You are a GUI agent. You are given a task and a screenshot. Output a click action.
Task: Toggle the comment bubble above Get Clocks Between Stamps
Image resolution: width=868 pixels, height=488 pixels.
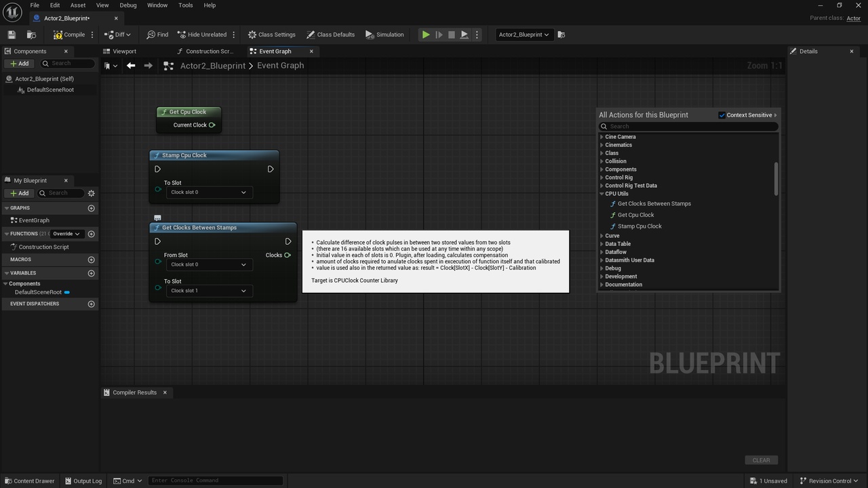157,218
